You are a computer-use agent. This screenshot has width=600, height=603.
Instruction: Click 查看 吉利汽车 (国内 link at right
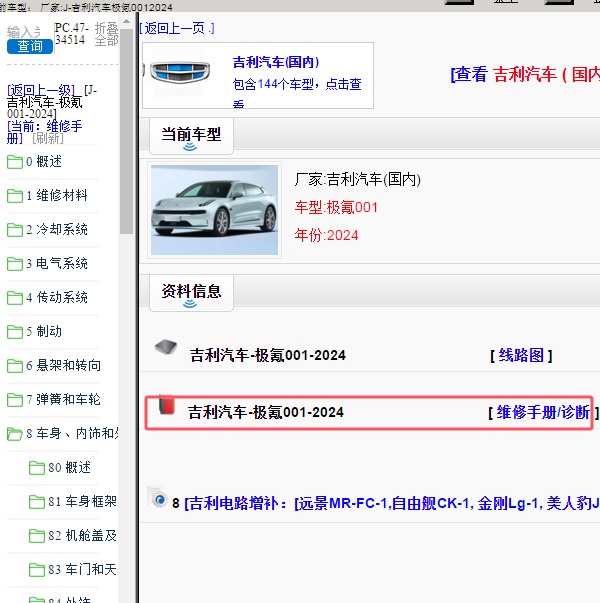[x=525, y=74]
